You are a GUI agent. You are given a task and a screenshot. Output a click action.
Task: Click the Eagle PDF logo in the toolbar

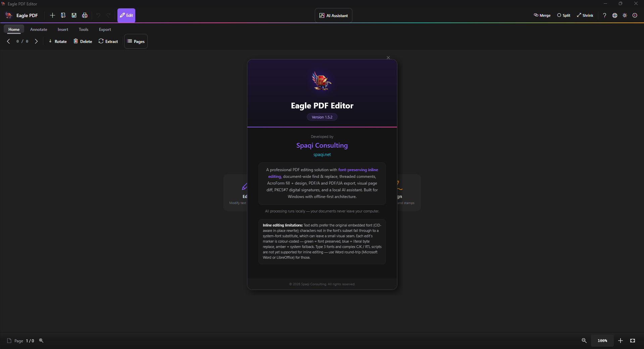tap(9, 15)
